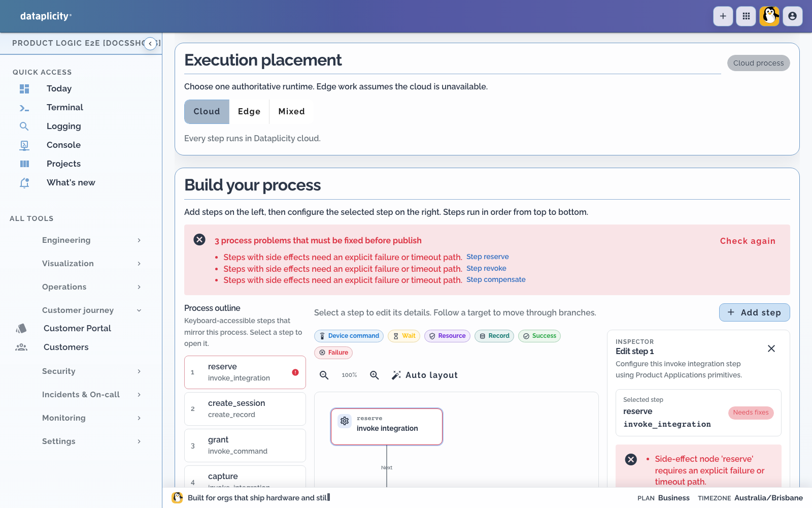Collapse sidebar with the chevron button

coord(150,44)
